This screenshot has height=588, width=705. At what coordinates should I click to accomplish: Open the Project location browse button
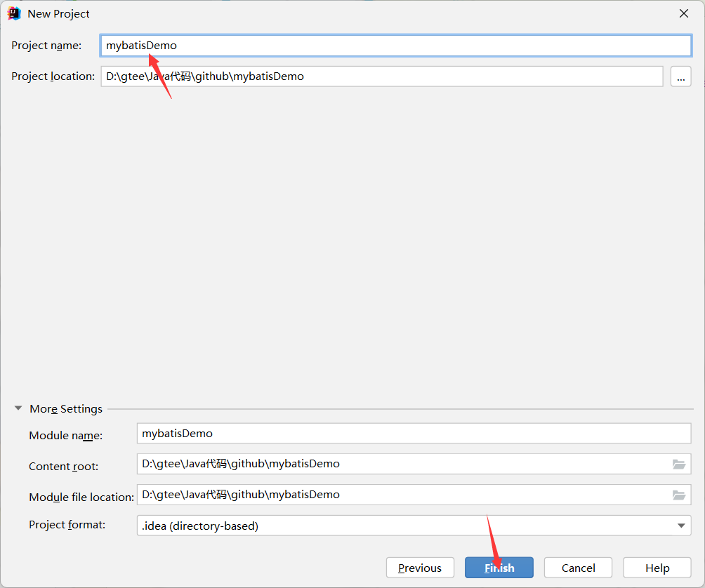click(680, 76)
